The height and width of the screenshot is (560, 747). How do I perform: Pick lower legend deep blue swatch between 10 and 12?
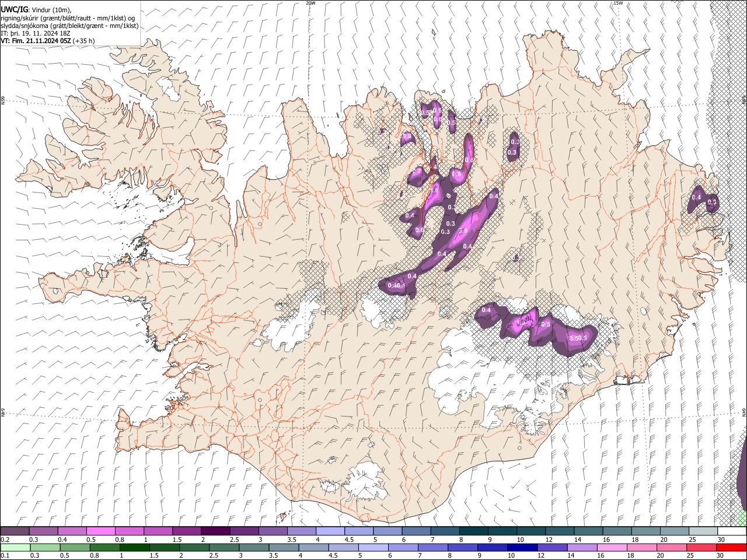[521, 547]
